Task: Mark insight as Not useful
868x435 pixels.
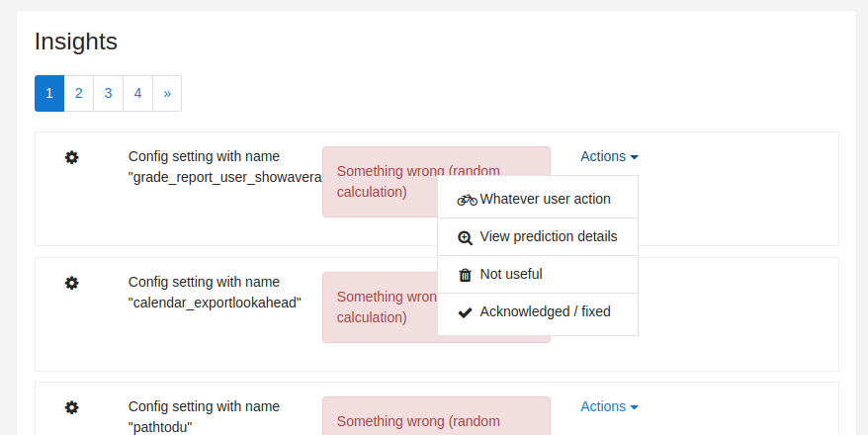Action: [538, 275]
